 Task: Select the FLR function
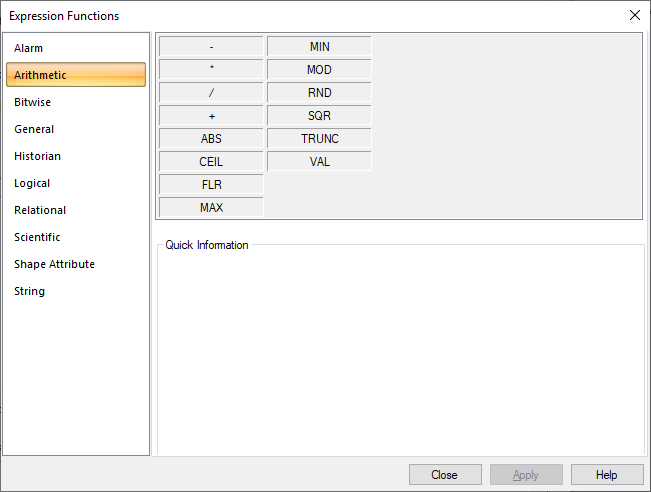point(211,184)
